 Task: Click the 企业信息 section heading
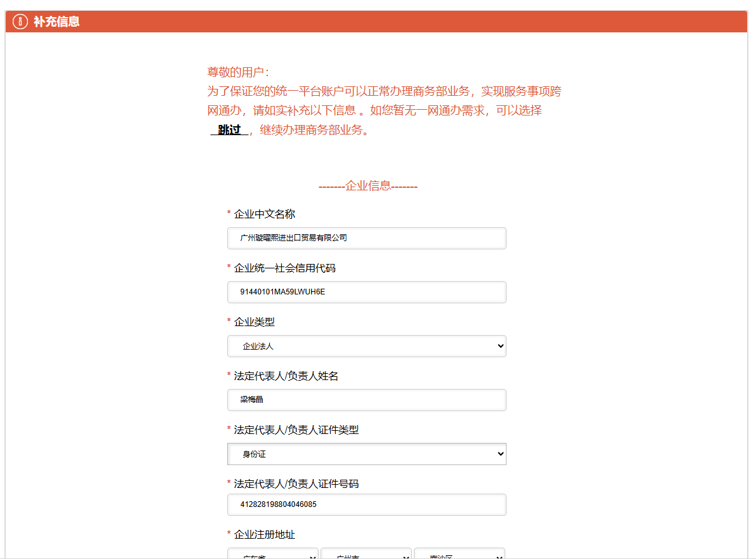[x=368, y=186]
